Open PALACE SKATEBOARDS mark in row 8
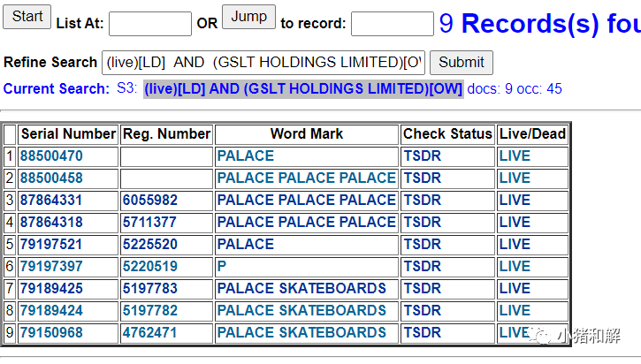The image size is (641, 364). 301,310
